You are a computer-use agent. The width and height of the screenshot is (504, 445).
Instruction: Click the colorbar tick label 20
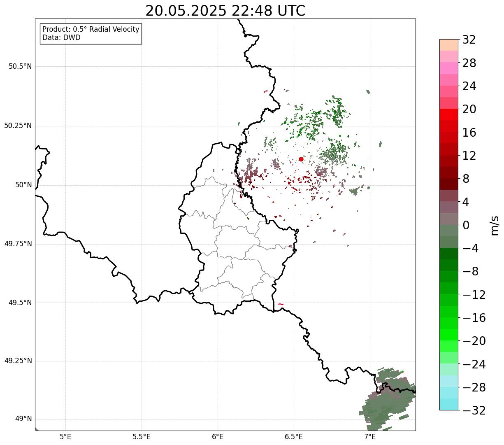tap(469, 109)
